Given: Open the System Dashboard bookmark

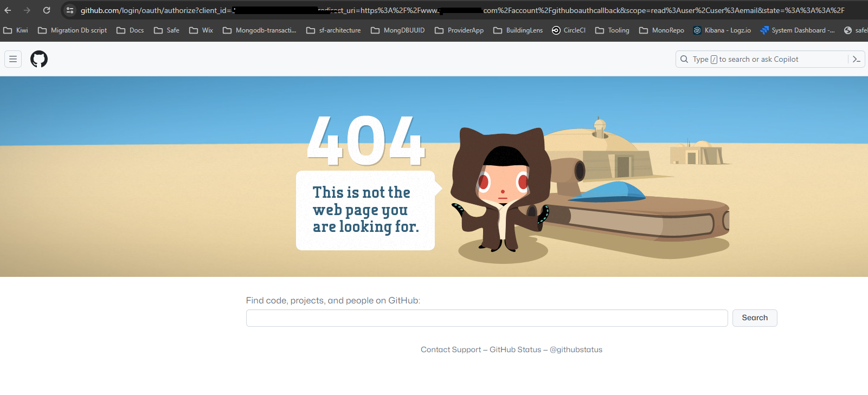Looking at the screenshot, I should click(x=797, y=30).
